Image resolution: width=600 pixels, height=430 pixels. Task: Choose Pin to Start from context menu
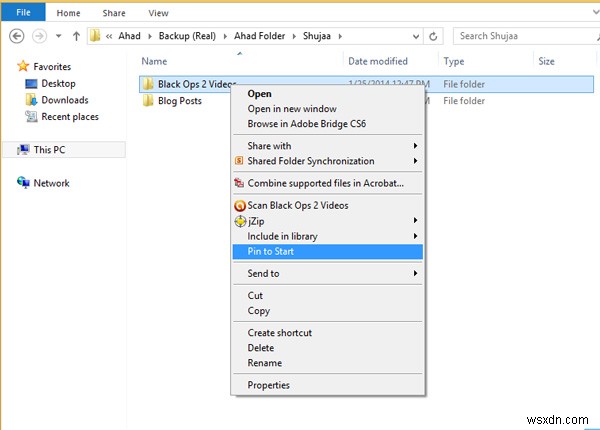coord(271,251)
